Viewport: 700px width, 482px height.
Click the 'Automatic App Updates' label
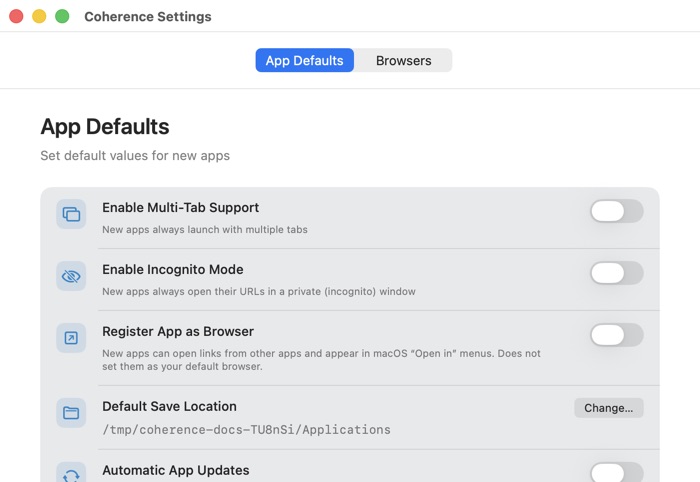point(176,470)
